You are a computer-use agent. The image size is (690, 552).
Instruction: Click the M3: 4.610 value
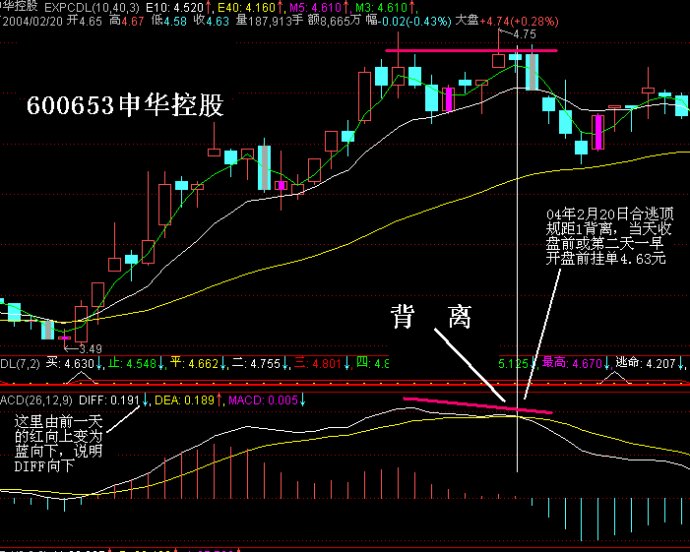pyautogui.click(x=384, y=7)
